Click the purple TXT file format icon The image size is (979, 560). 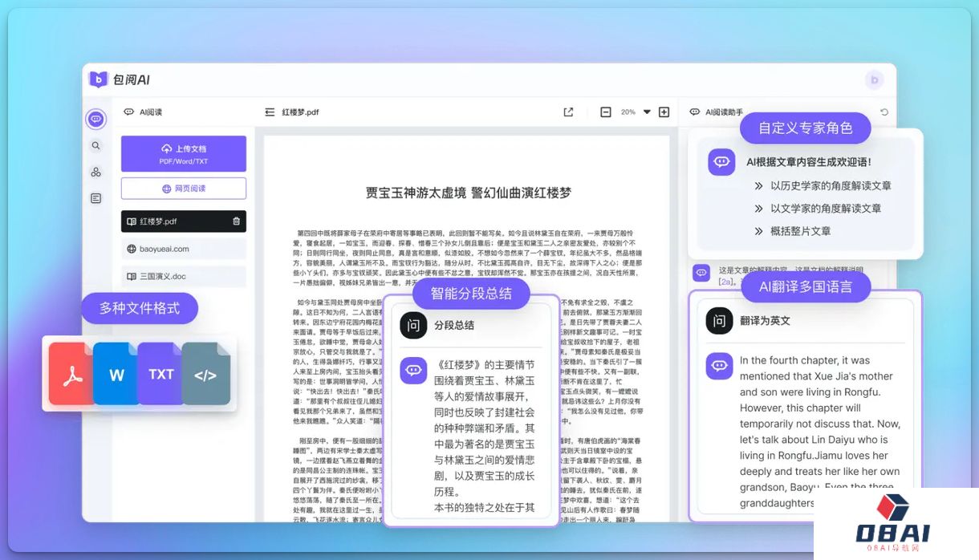161,374
